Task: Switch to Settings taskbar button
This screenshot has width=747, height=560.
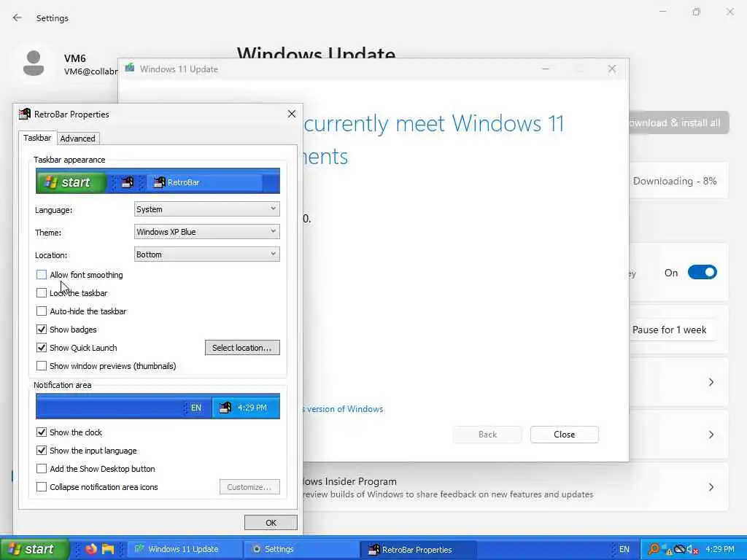Action: [301, 549]
